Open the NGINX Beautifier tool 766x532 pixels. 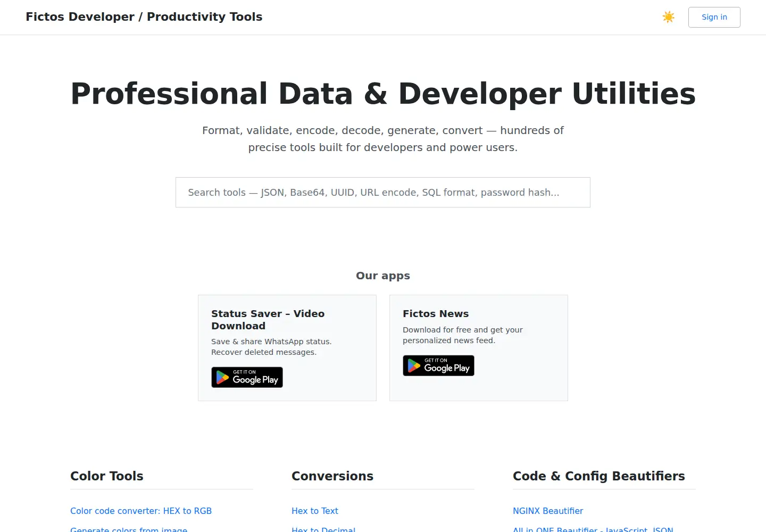pyautogui.click(x=548, y=511)
